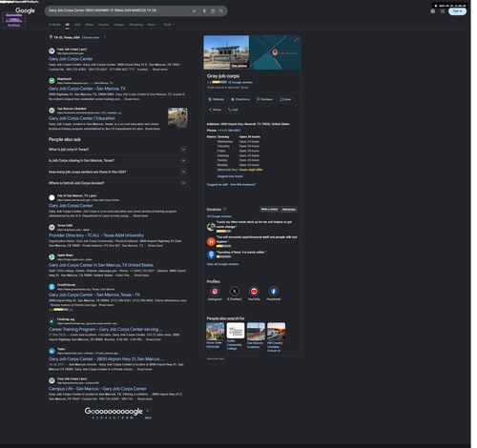Click the Sign in button
The image size is (477, 448).
457,11
